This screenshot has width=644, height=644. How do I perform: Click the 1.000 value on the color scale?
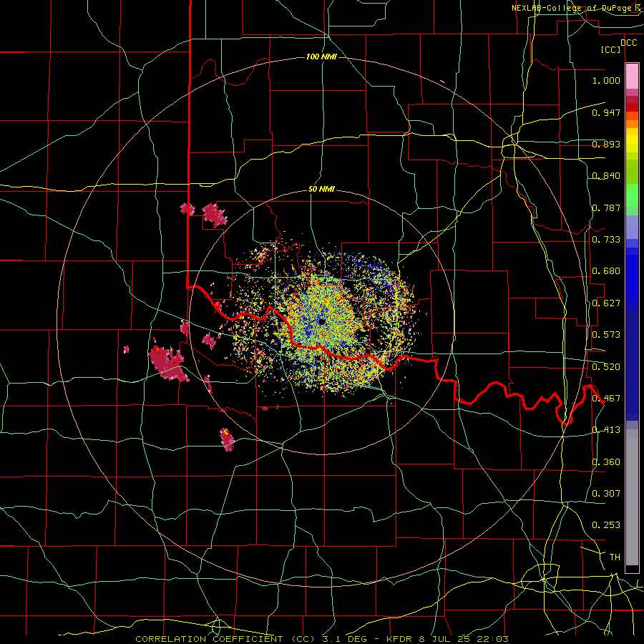tap(606, 80)
